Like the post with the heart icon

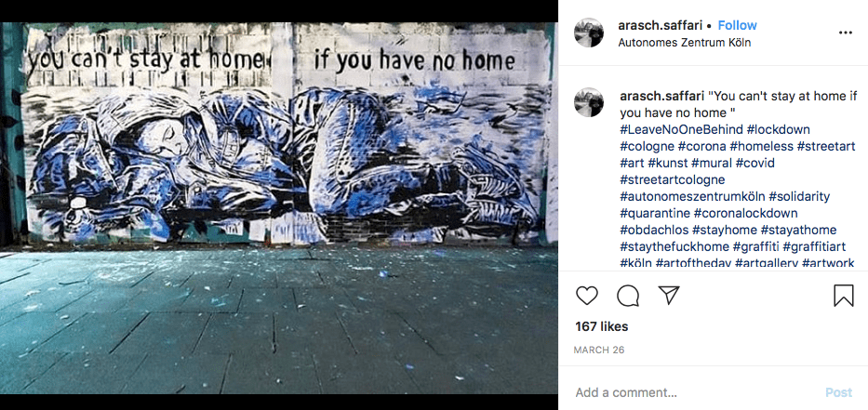pyautogui.click(x=587, y=296)
